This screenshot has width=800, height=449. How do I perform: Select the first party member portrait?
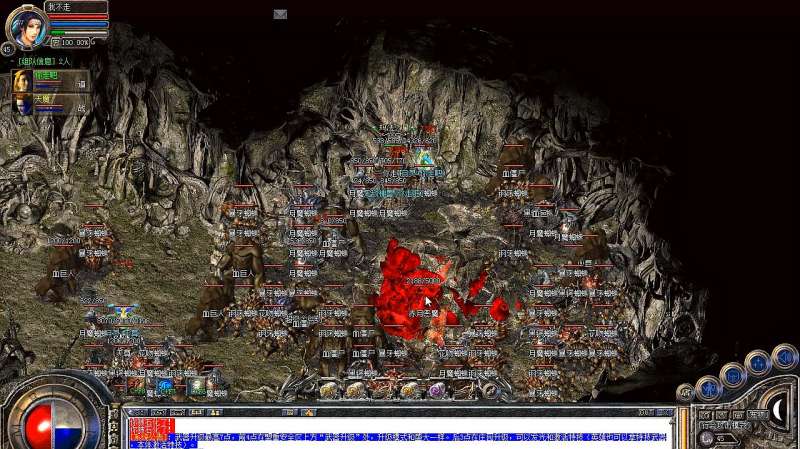pyautogui.click(x=22, y=82)
